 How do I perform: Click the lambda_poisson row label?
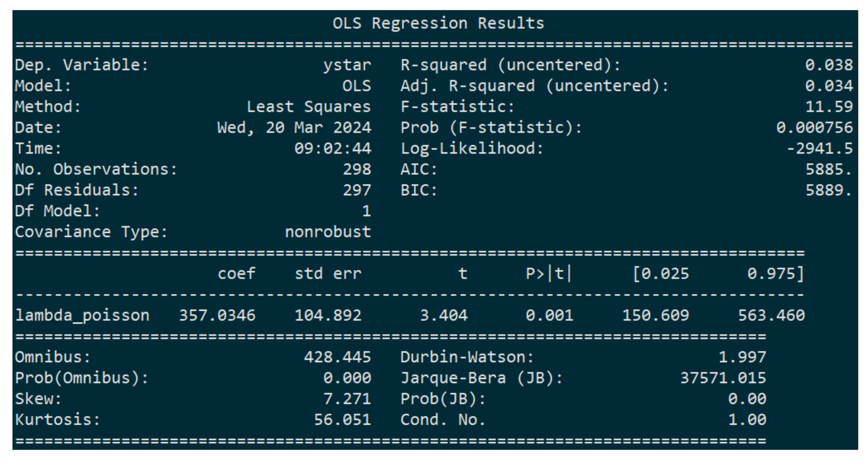coord(83,316)
